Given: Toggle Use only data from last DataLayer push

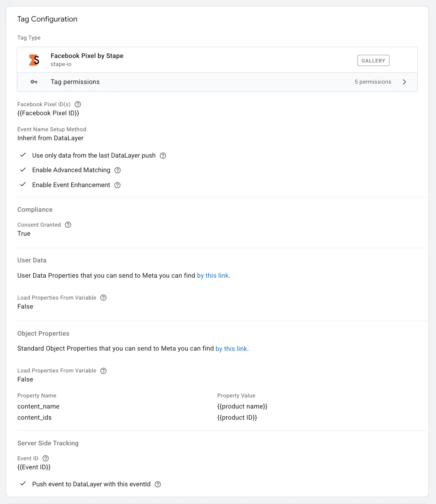Looking at the screenshot, I should (23, 155).
